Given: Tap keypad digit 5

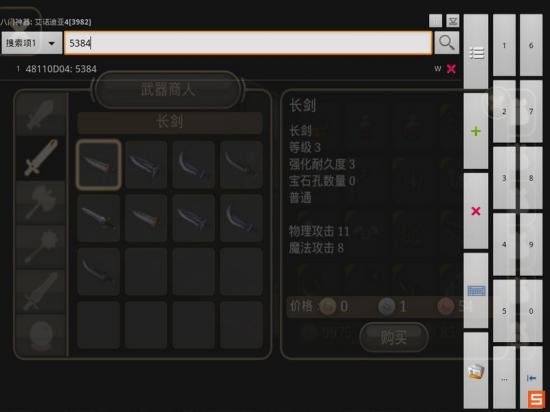Looking at the screenshot, I should (504, 311).
